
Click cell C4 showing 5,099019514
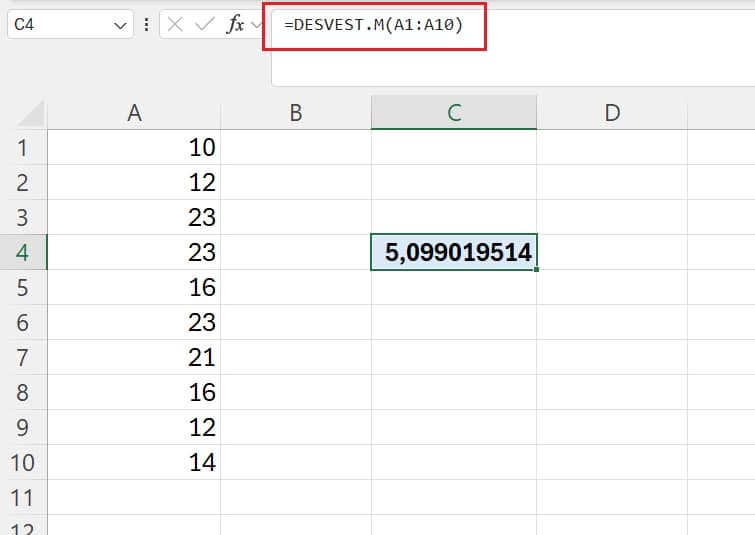(454, 252)
